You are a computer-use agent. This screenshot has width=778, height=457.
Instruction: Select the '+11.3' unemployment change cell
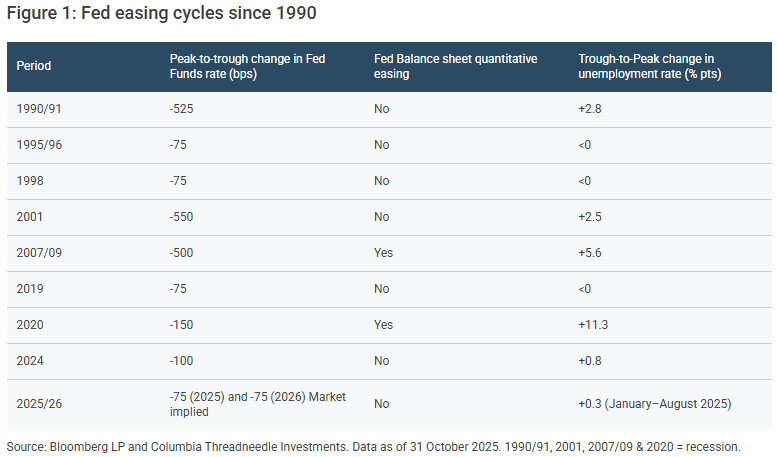pyautogui.click(x=595, y=325)
